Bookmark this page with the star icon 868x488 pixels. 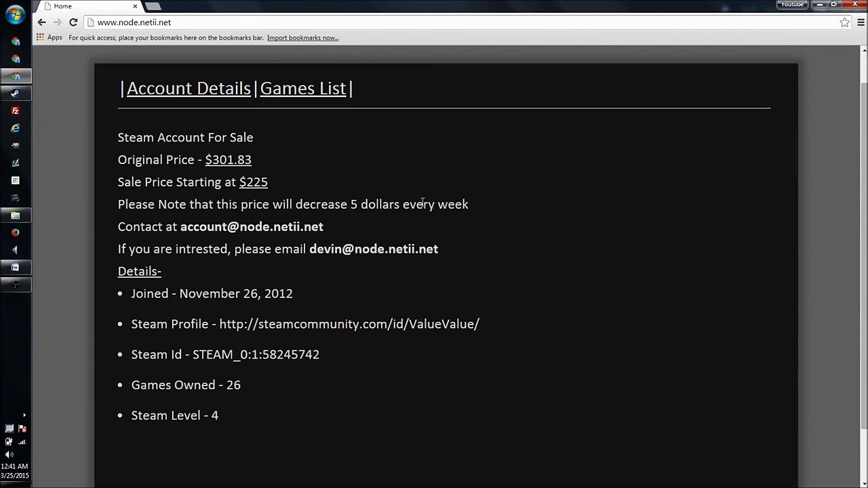click(844, 22)
